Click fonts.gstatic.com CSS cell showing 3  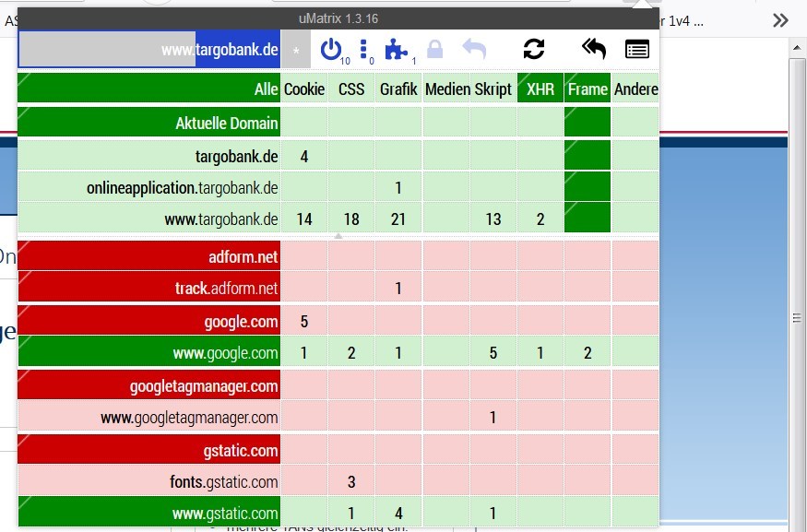click(x=351, y=481)
